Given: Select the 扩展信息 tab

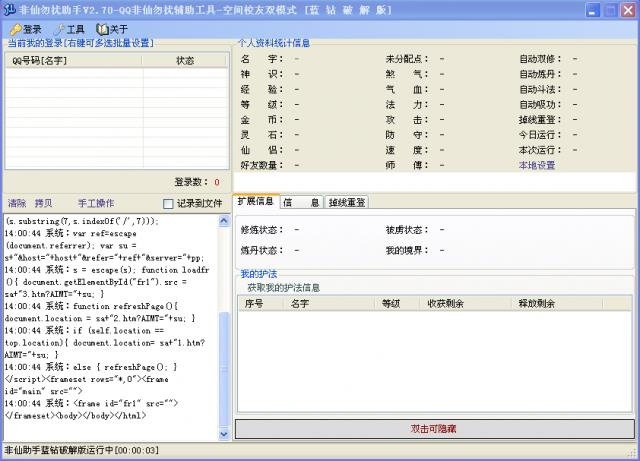Looking at the screenshot, I should 255,202.
